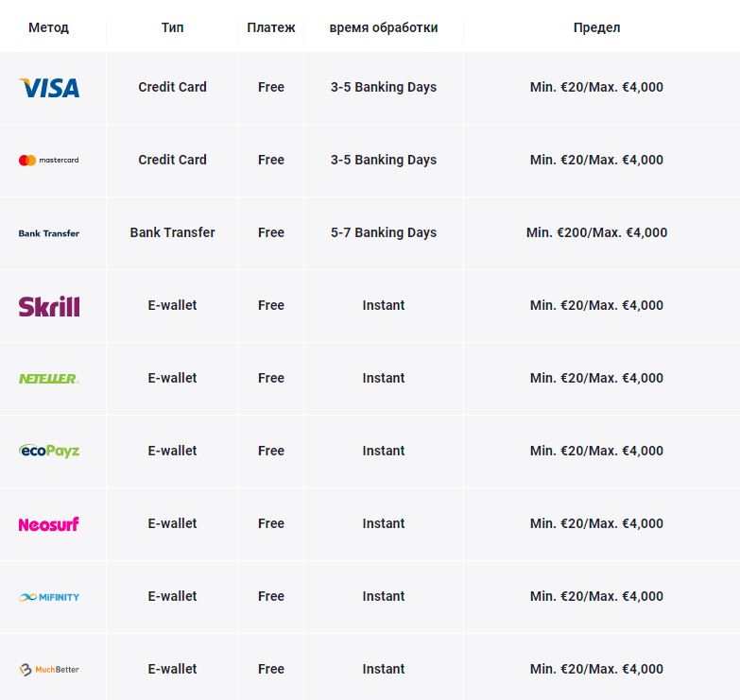Click the Neosurf logo
740x700 pixels.
(x=49, y=524)
